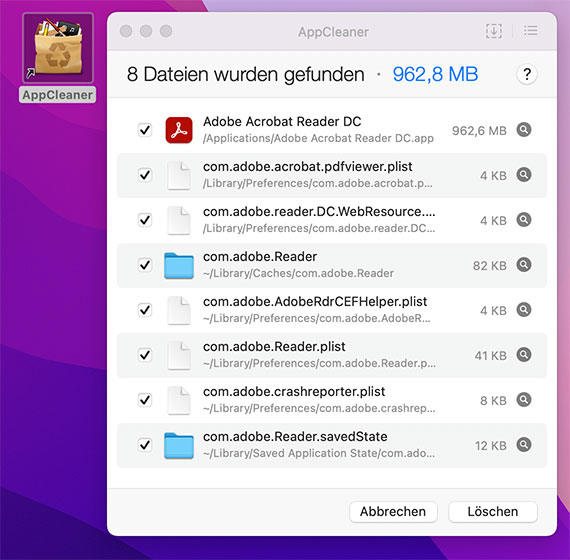Screen dimensions: 570x560
Task: Click the com.adobe.crashreporter.plist document icon
Action: pyautogui.click(x=179, y=401)
